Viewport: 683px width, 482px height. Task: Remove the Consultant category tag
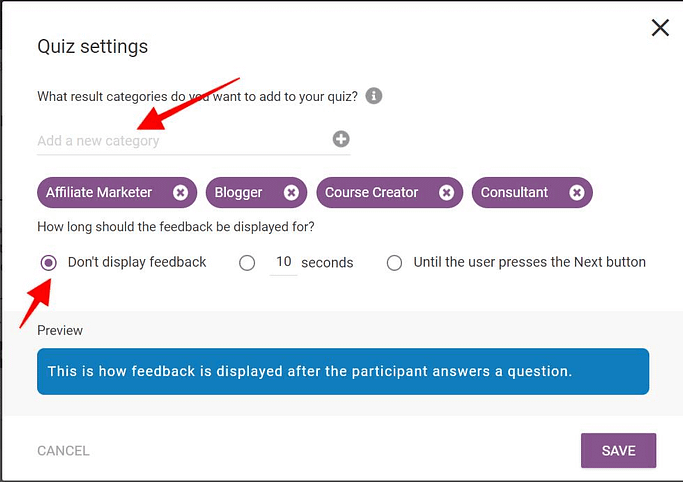(576, 192)
